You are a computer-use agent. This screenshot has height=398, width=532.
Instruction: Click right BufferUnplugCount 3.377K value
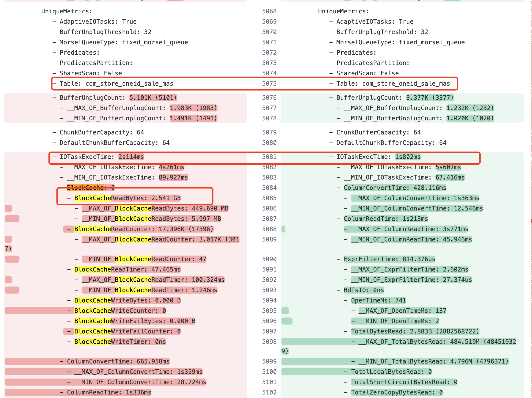tap(430, 98)
